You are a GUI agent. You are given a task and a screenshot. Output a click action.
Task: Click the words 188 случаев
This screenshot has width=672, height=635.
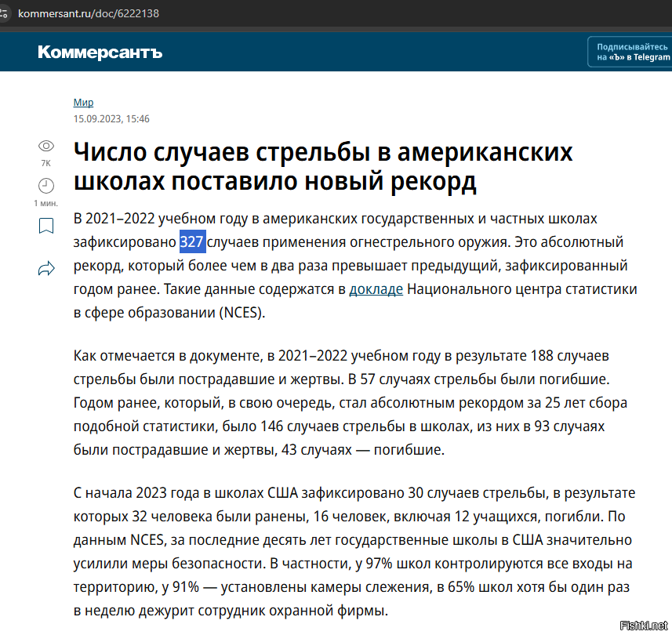(x=569, y=356)
